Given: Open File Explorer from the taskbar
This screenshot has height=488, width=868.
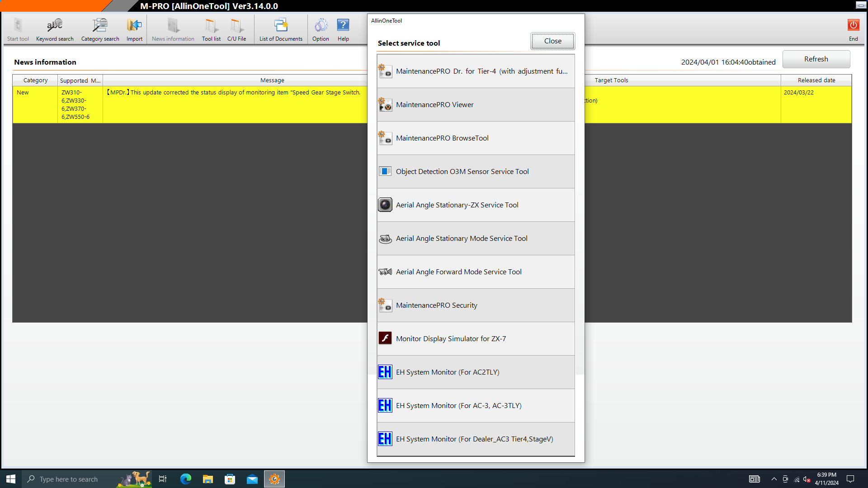Looking at the screenshot, I should click(208, 479).
